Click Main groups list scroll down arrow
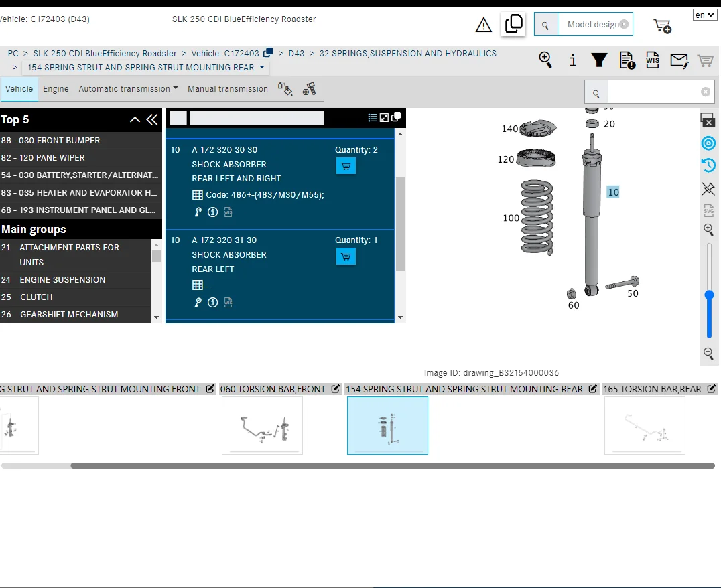This screenshot has height=588, width=721. click(x=156, y=317)
